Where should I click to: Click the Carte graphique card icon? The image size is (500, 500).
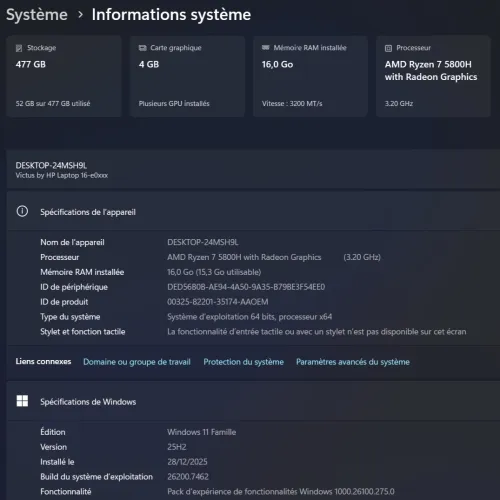coord(143,48)
